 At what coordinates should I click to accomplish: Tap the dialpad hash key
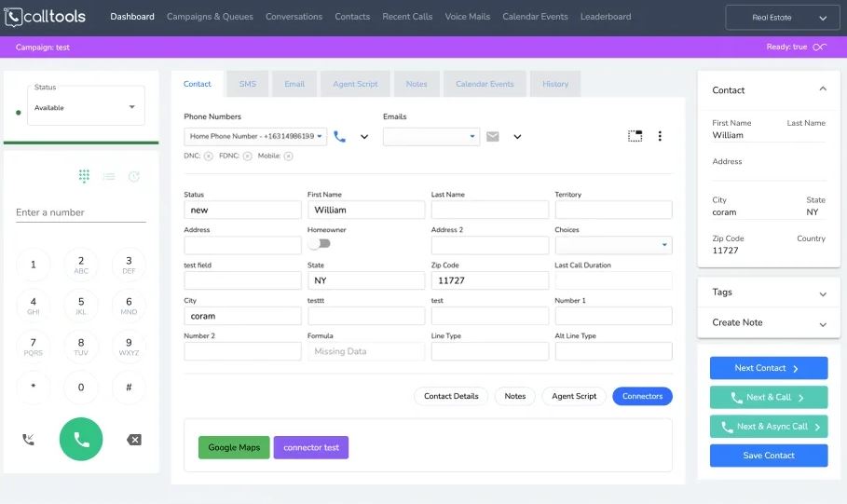(129, 388)
